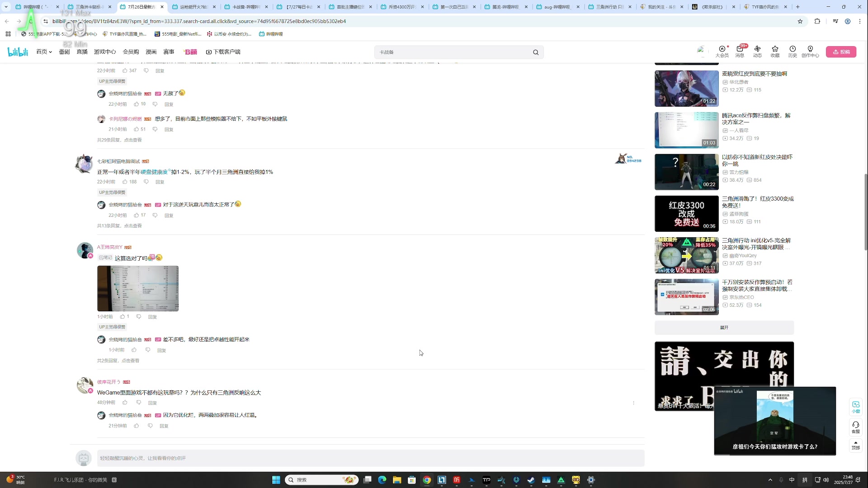Open the 赛事 navigation item
This screenshot has width=868, height=488.
[169, 52]
